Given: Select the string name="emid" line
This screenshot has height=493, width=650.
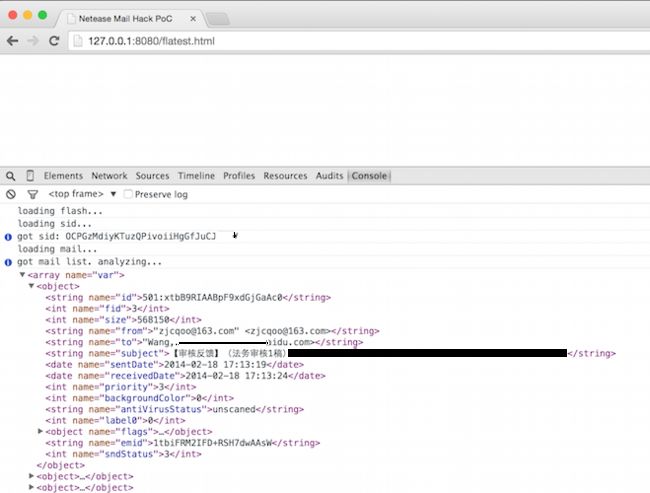Looking at the screenshot, I should click(182, 443).
